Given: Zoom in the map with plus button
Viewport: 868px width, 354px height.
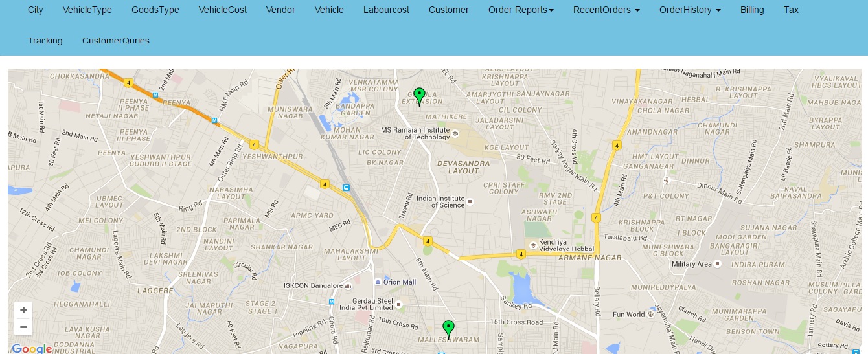Looking at the screenshot, I should tap(23, 310).
